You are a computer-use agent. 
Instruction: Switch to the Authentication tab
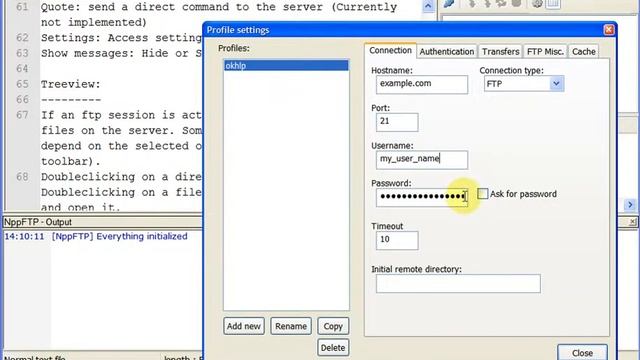447,51
